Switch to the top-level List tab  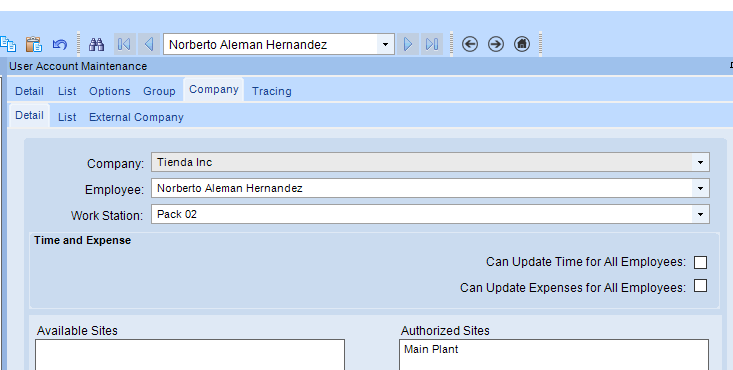pos(67,91)
